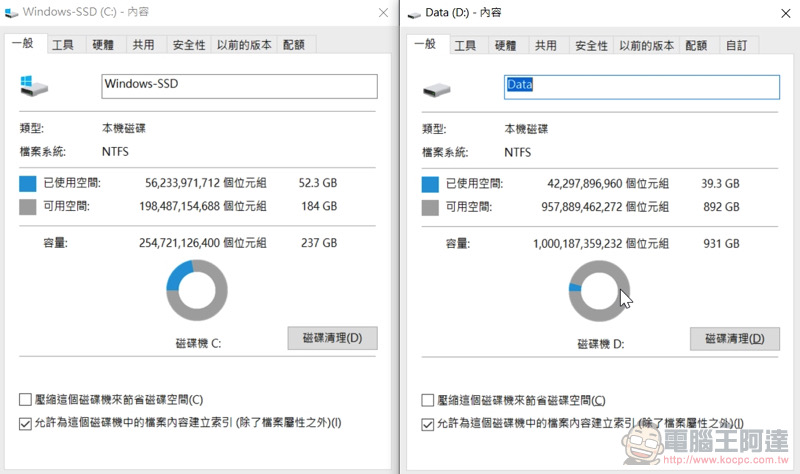Screen dimensions: 800x474
Task: Switch to 硬體 tab in D: window
Action: (506, 45)
